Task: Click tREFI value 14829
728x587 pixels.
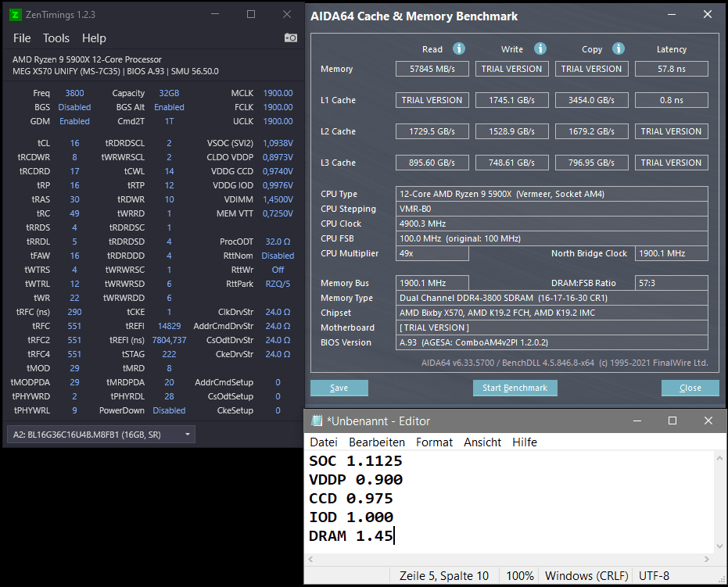Action: [169, 326]
